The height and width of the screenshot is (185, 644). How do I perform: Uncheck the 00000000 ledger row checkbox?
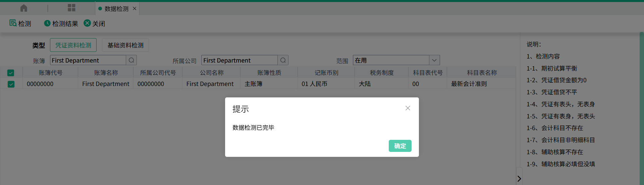coord(11,84)
